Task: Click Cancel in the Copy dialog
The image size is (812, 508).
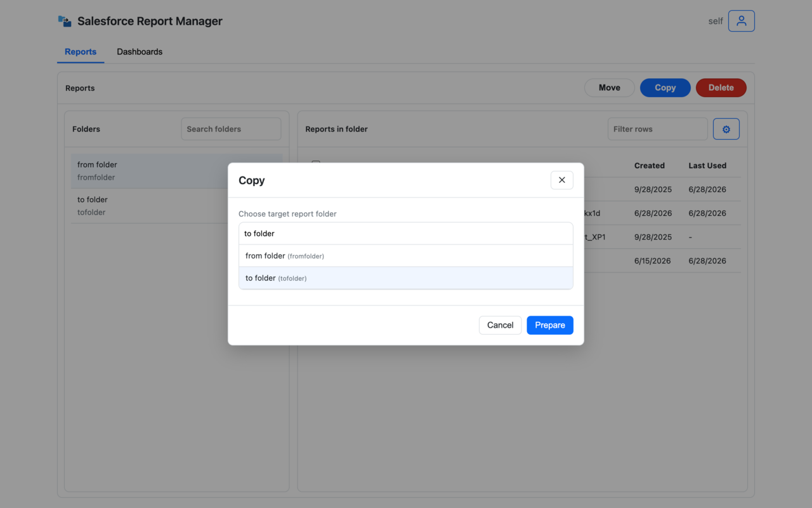Action: coord(500,325)
